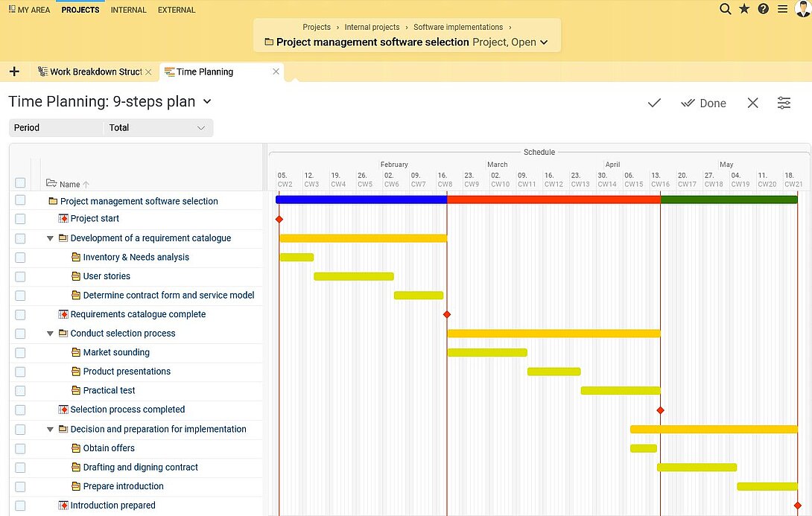Click the Market sounding folder icon
The height and width of the screenshot is (516, 812).
76,352
